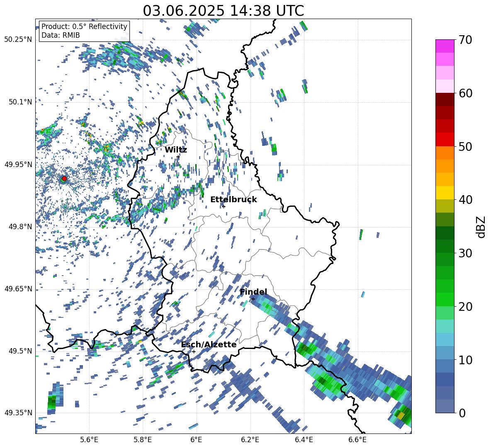Click the magenta 68-70 dBZ colorbar swatch
Image resolution: width=491 pixels, height=448 pixels.
coord(445,46)
